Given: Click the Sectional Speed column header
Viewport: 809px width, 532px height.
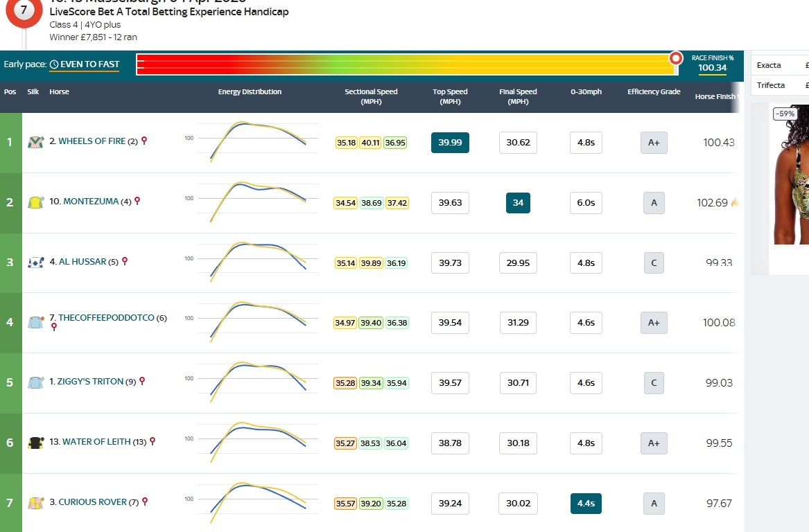Looking at the screenshot, I should (x=371, y=96).
